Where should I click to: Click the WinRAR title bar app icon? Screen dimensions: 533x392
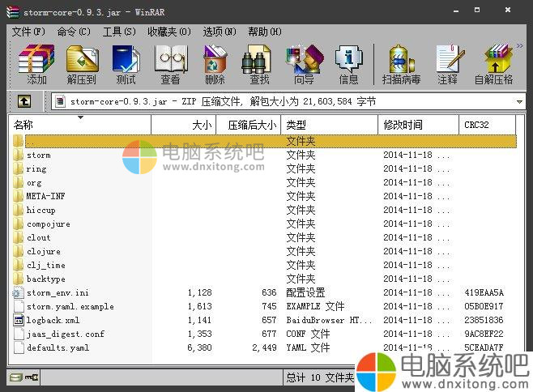[13, 12]
